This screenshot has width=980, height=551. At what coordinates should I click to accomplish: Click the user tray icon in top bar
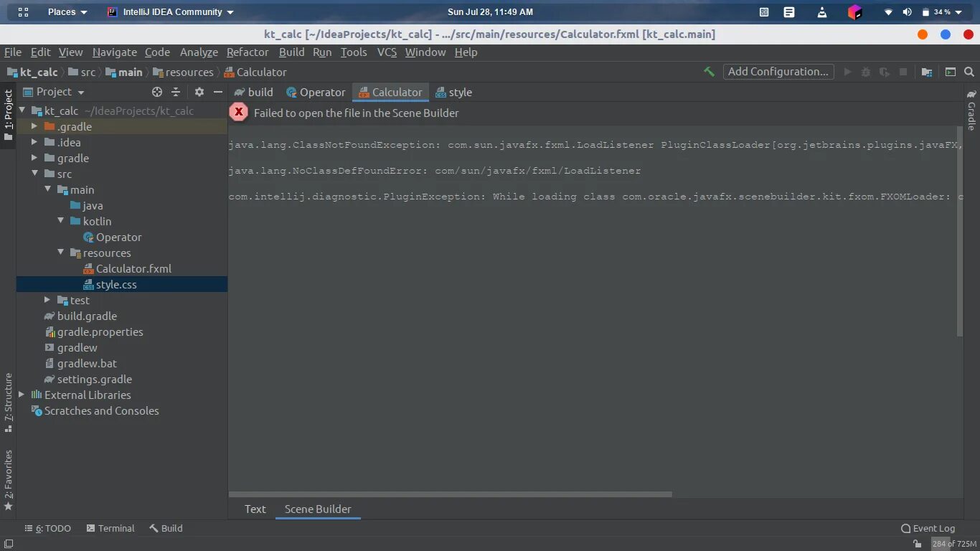pyautogui.click(x=821, y=12)
